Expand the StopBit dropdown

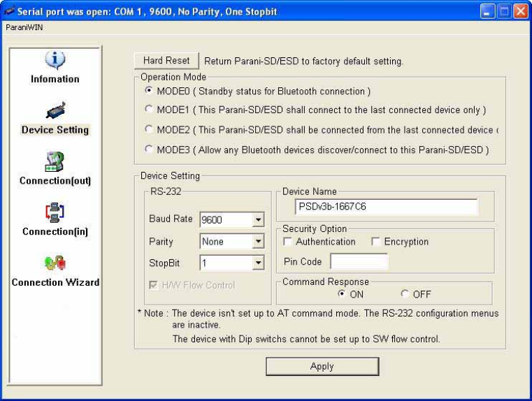click(x=258, y=263)
